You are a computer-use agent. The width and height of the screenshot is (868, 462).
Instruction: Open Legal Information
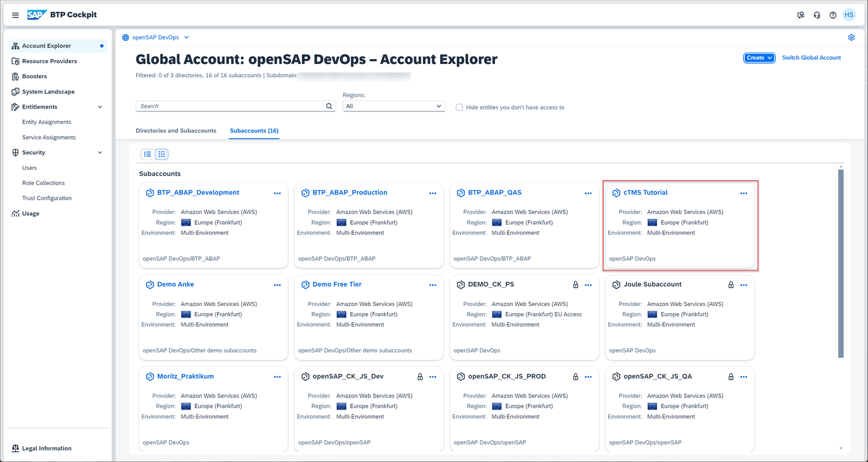[x=46, y=449]
